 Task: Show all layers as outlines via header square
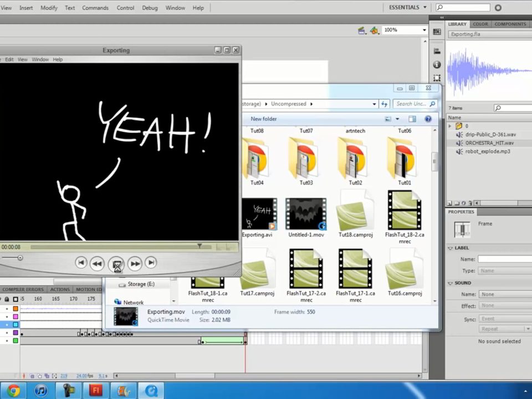click(x=16, y=299)
